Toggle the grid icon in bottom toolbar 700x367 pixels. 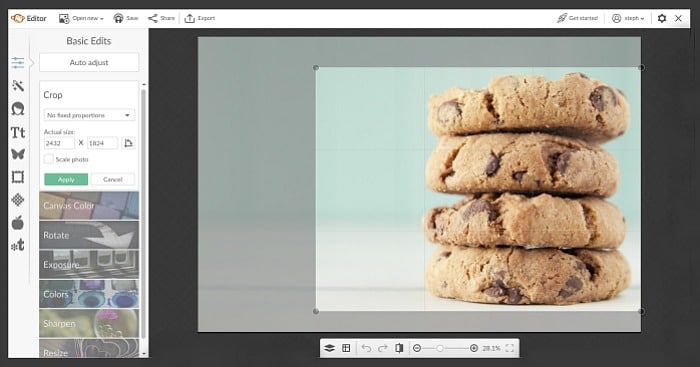[346, 348]
